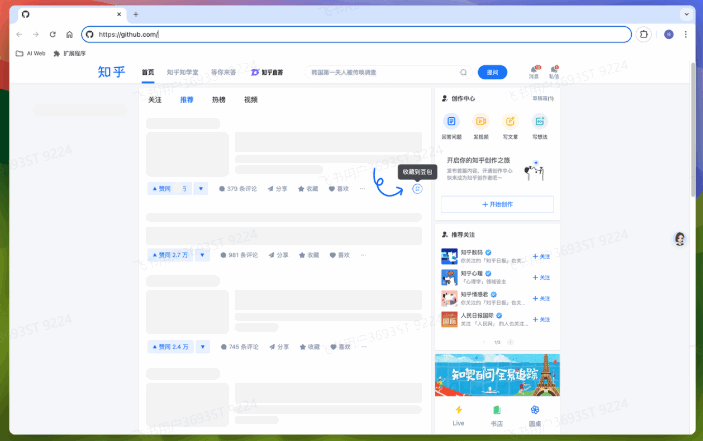Open the 981 条评论 comments

[x=239, y=255]
